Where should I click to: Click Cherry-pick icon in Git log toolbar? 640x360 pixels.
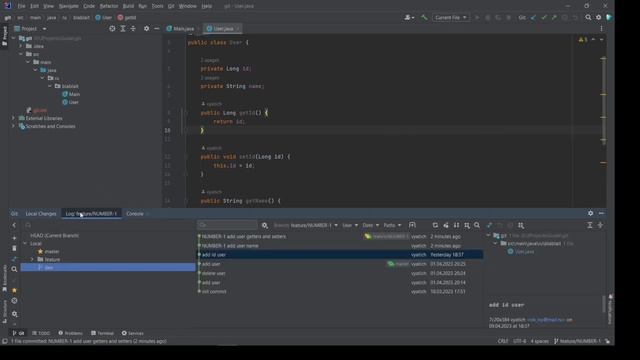click(x=446, y=225)
